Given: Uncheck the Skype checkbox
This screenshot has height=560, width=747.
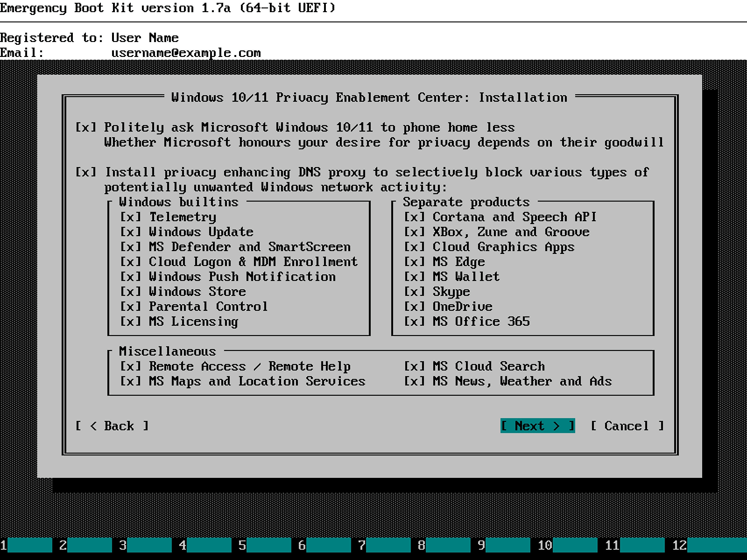Looking at the screenshot, I should click(x=415, y=292).
